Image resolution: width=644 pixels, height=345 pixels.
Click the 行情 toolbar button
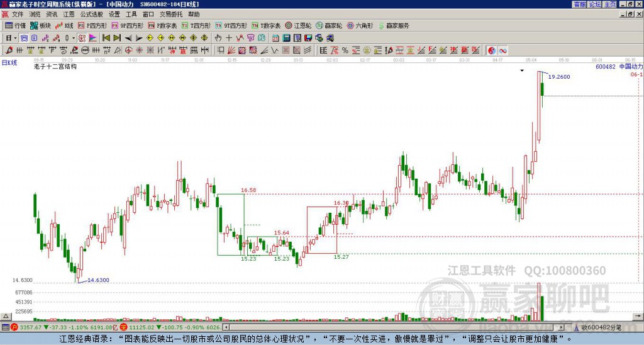pyautogui.click(x=15, y=25)
